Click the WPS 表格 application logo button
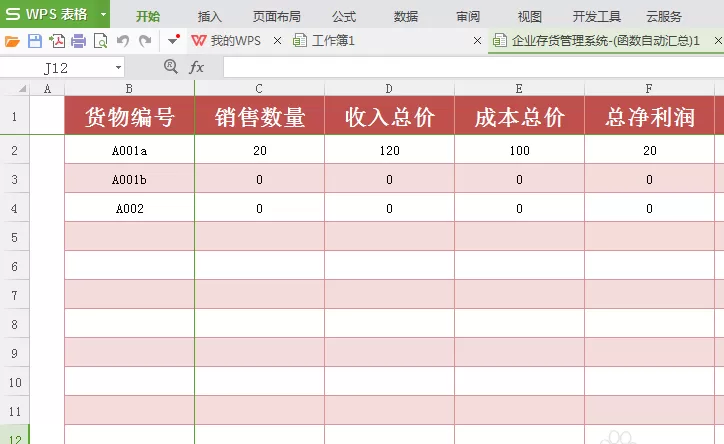Screen dimensions: 724x444 47,14
